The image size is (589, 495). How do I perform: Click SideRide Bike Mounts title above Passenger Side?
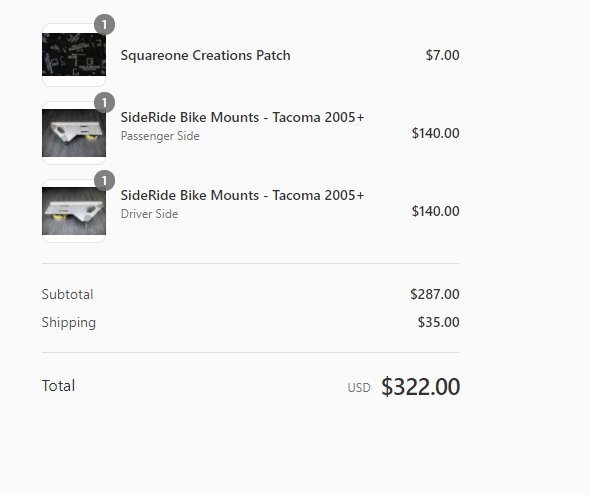[242, 117]
